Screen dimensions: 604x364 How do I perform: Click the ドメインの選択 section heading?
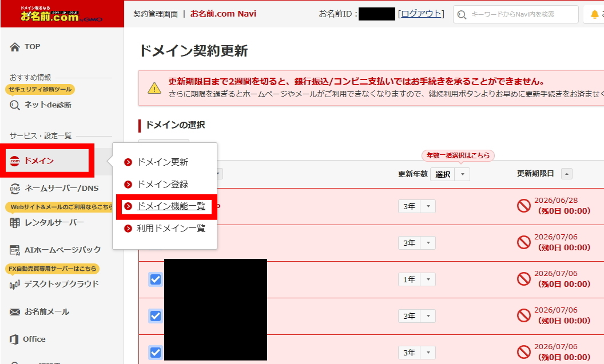(175, 125)
